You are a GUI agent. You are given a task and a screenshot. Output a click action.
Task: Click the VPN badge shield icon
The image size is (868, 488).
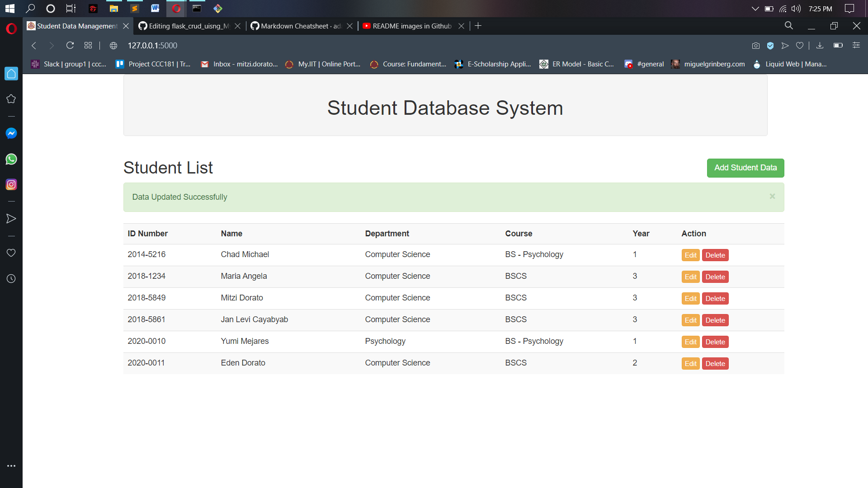tap(770, 45)
